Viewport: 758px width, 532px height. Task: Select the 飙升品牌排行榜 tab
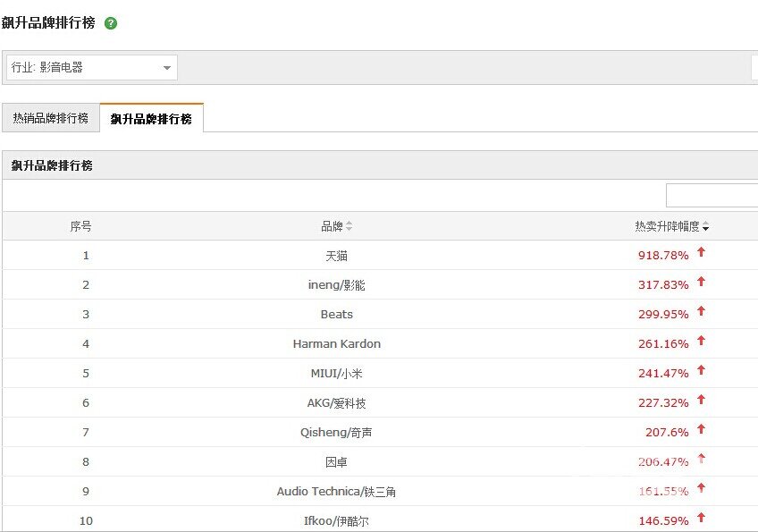point(151,119)
